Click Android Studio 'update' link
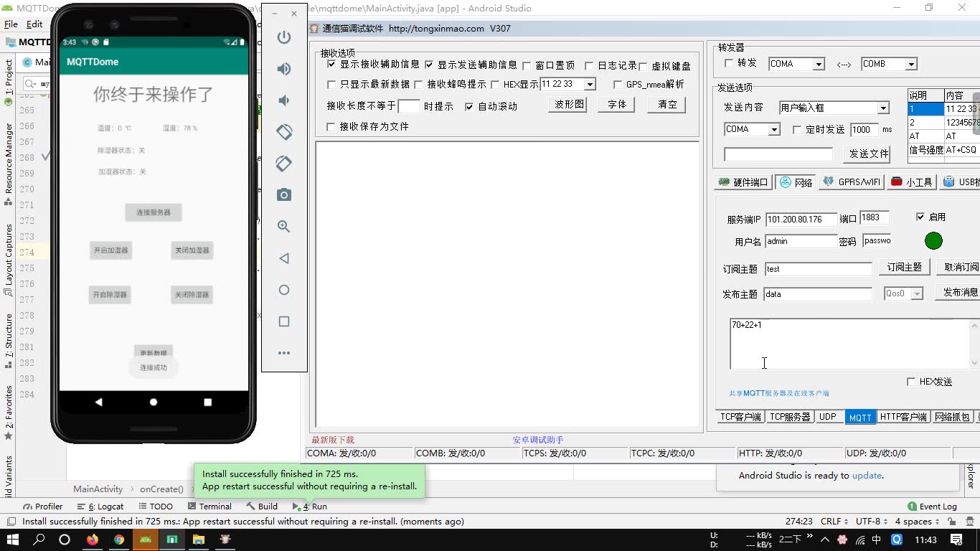Screen dimensions: 980x551 867,476
